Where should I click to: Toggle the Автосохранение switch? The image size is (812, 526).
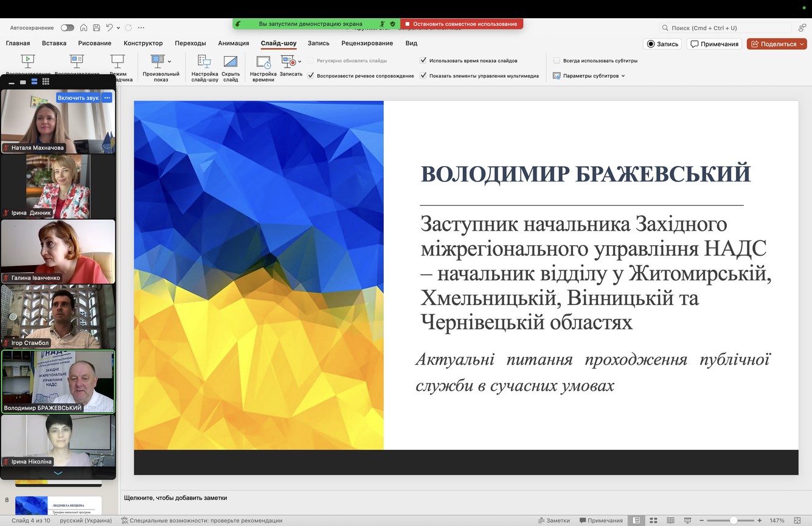tap(67, 28)
